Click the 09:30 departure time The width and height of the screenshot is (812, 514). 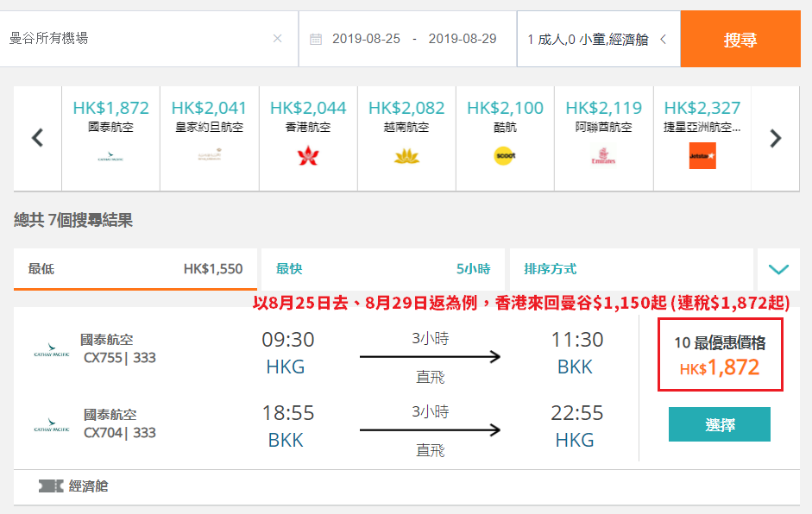(x=288, y=340)
